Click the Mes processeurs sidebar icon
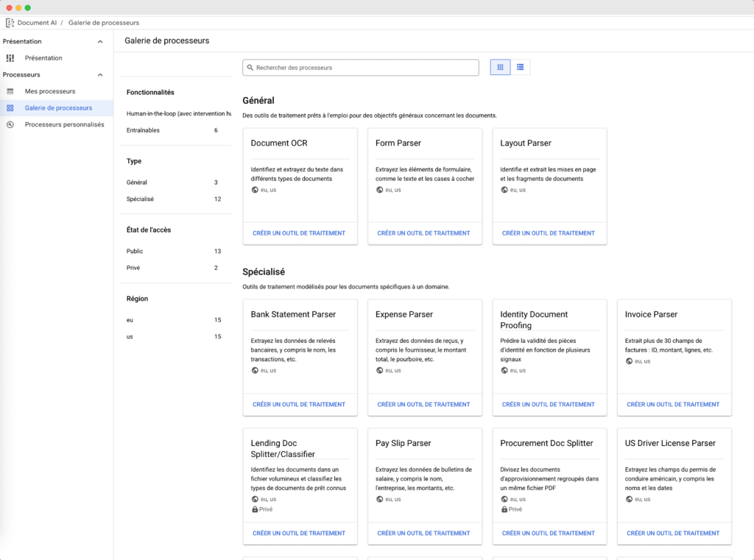Screen dimensions: 754x560 click(x=10, y=91)
